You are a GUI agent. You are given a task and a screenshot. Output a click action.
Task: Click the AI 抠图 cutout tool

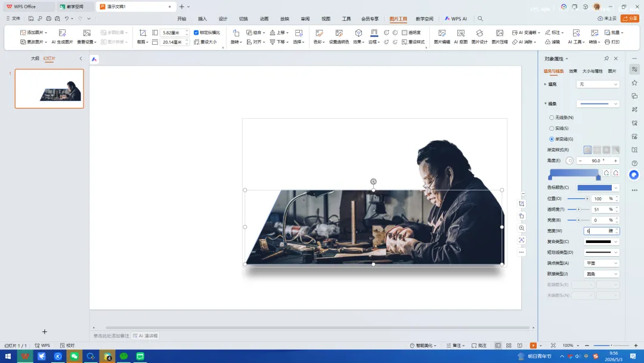[461, 36]
